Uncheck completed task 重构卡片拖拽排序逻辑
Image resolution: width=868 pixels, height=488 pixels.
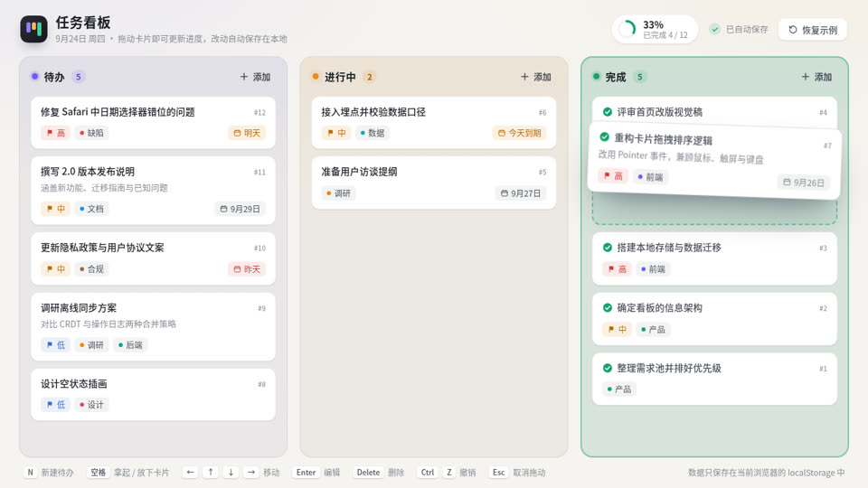click(605, 136)
